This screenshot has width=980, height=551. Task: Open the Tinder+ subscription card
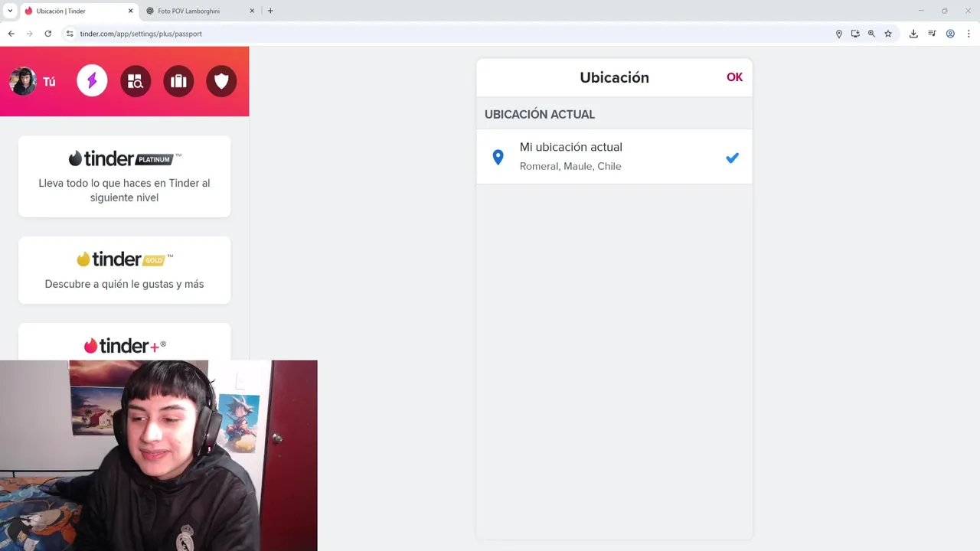124,342
